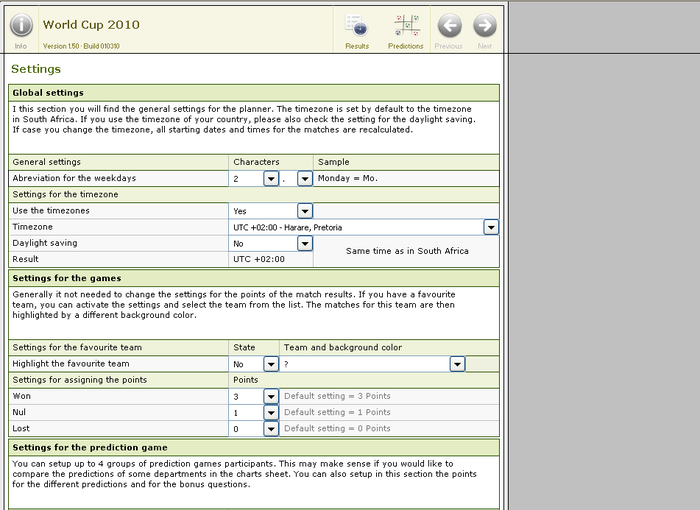The width and height of the screenshot is (700, 510).
Task: Select the Timezone value field UTC +02:00 - Harare, Pretoria
Action: 356,227
